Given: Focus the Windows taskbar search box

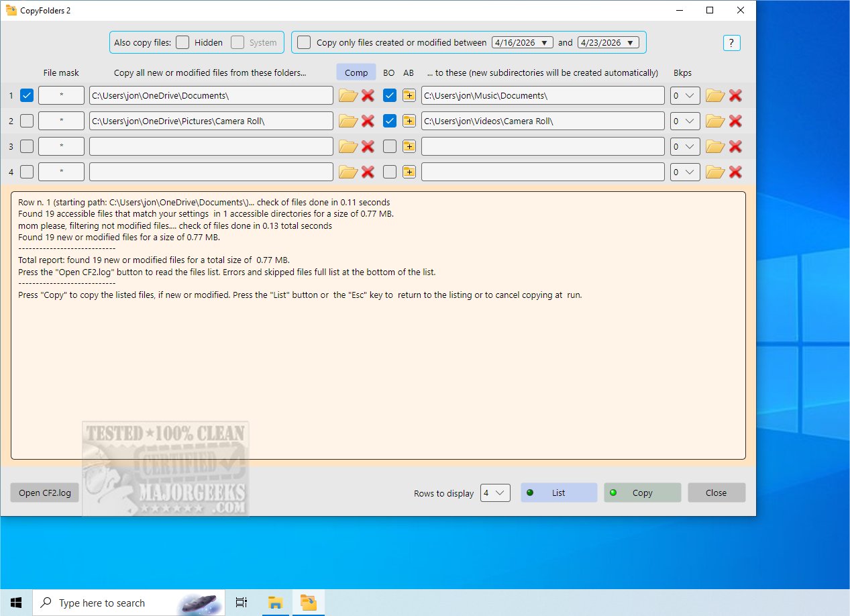Looking at the screenshot, I should point(129,603).
